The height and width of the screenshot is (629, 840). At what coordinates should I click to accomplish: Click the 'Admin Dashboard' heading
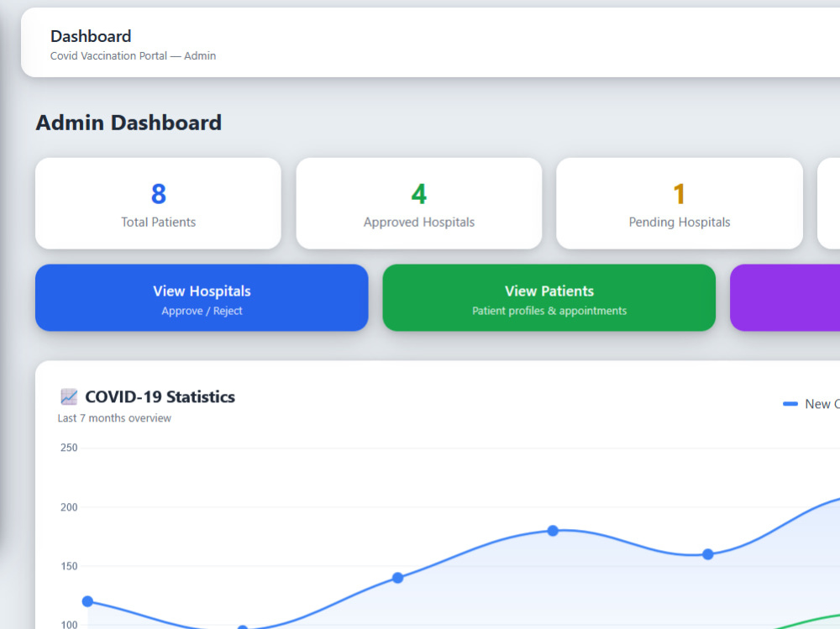[x=129, y=123]
